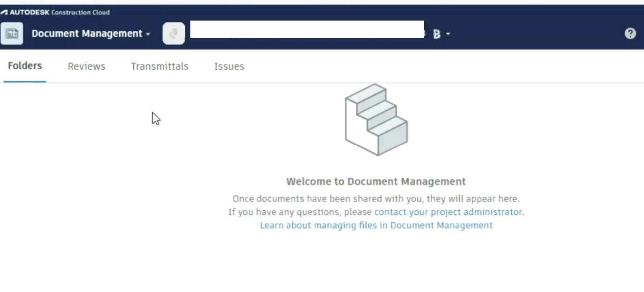
Task: Open Learn about managing files link
Action: coord(376,225)
